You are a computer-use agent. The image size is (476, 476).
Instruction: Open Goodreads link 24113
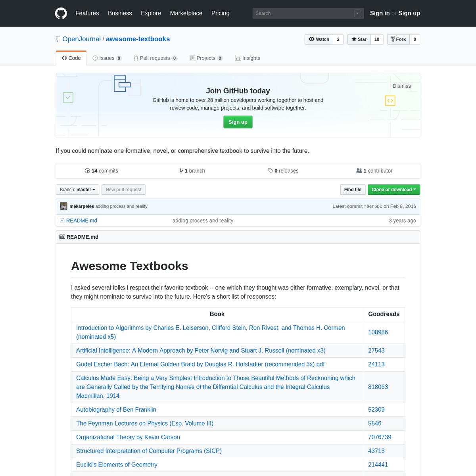[376, 364]
